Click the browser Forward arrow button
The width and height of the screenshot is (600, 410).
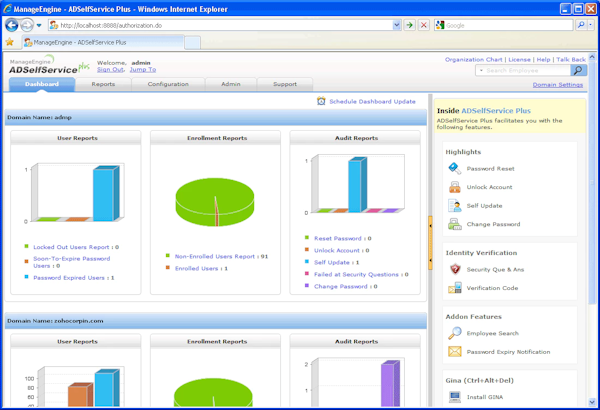tap(27, 26)
